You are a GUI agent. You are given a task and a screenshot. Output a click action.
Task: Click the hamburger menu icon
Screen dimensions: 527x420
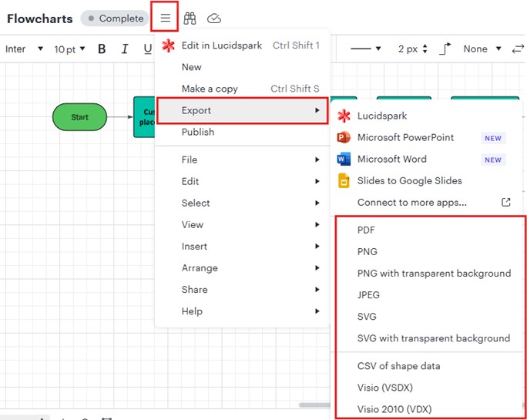tap(165, 18)
